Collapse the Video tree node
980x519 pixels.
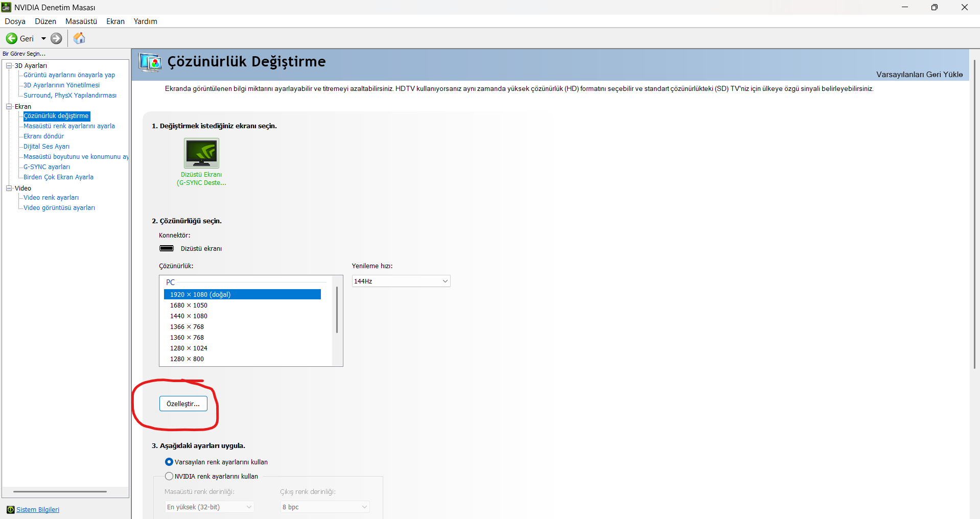9,188
